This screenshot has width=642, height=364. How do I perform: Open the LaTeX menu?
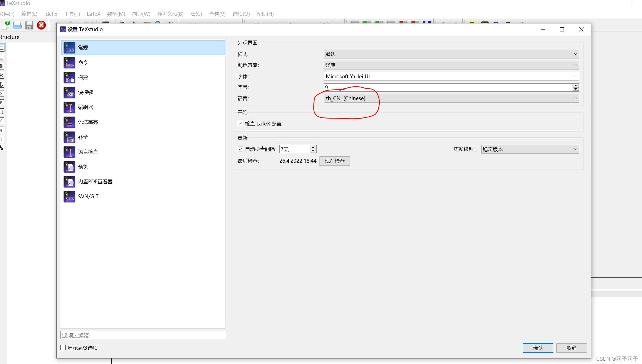coord(94,14)
